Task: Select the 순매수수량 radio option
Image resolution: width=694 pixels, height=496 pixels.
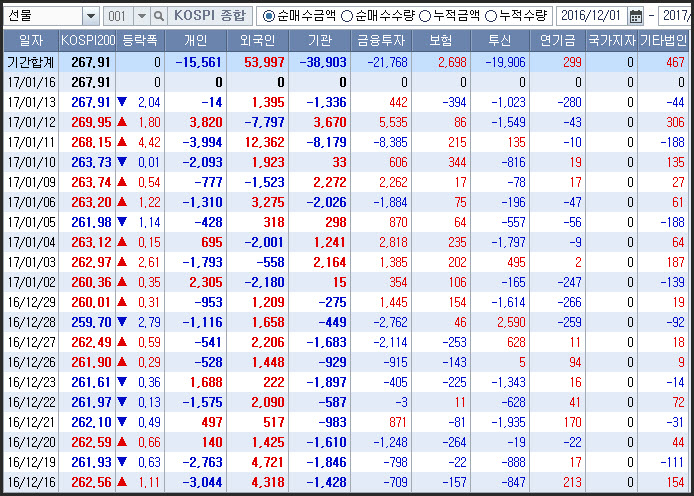Action: [x=347, y=16]
